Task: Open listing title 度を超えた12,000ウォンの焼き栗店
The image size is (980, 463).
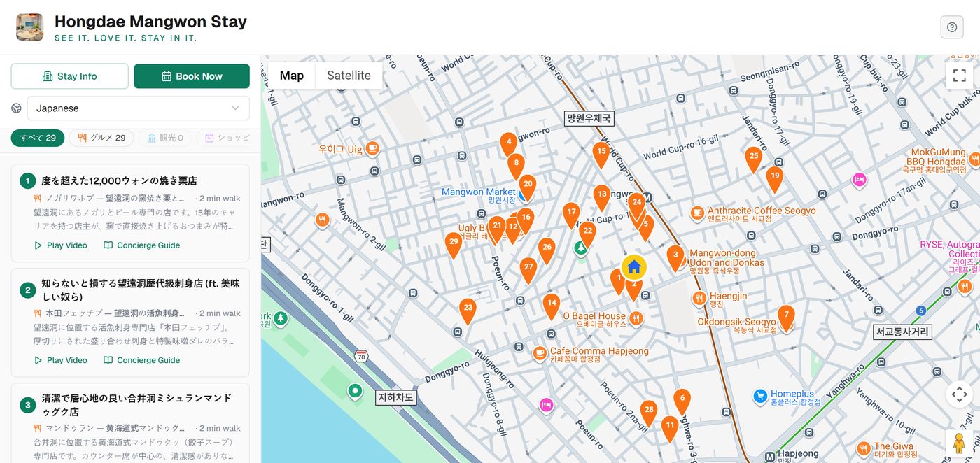Action: 119,181
